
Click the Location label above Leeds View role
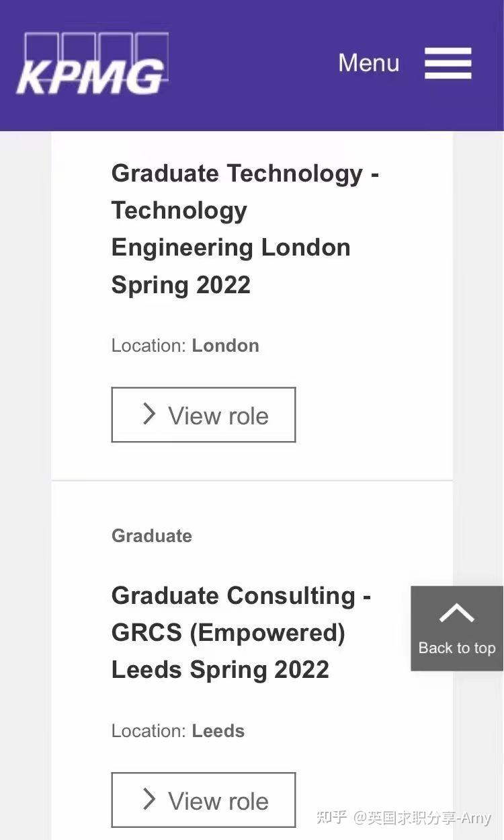click(149, 731)
